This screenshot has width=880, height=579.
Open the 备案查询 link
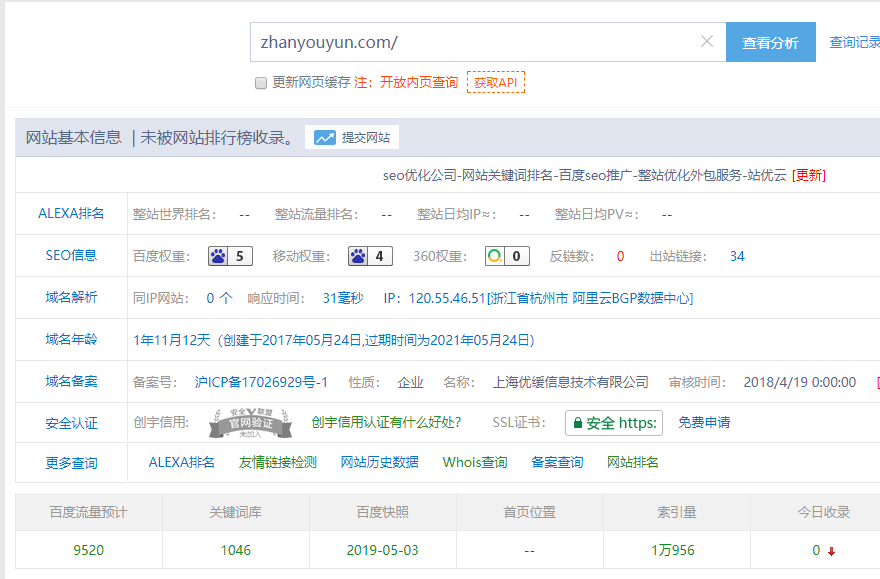(557, 462)
